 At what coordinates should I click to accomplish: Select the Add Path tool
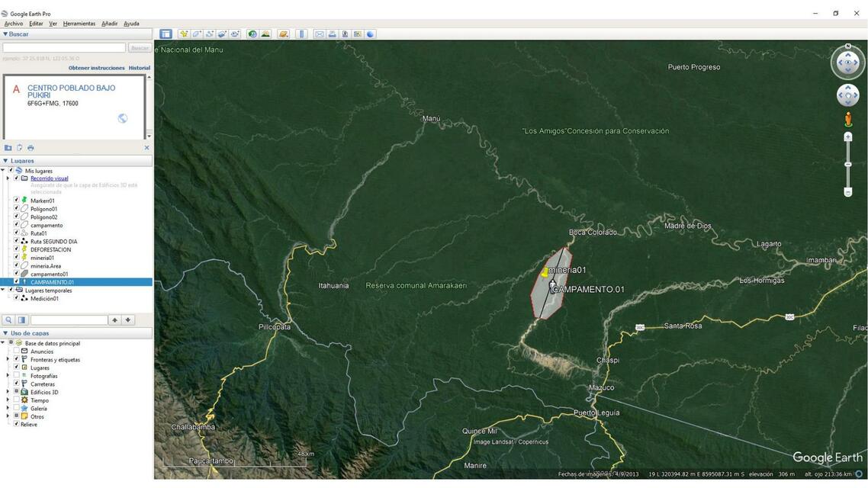pos(209,34)
